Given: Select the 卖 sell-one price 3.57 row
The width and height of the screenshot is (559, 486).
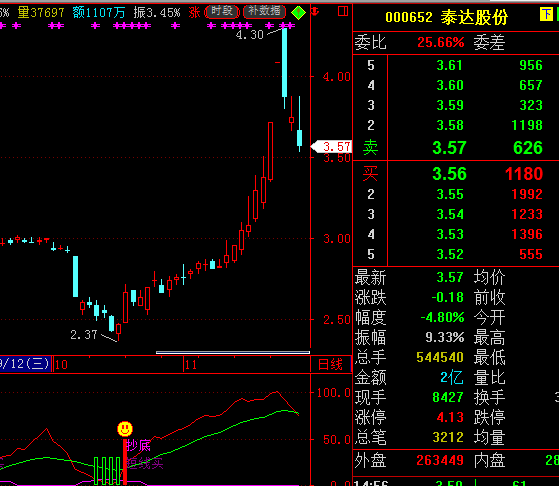Looking at the screenshot, I should pyautogui.click(x=456, y=147).
